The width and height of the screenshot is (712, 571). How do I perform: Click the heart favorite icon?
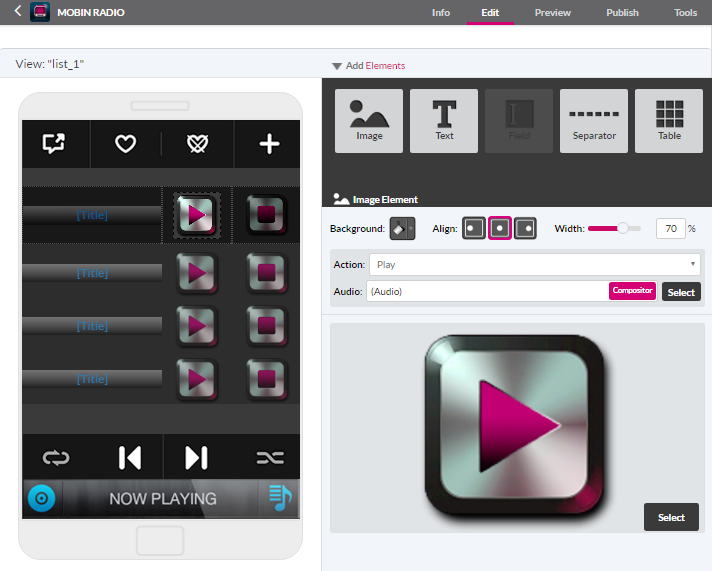click(125, 144)
